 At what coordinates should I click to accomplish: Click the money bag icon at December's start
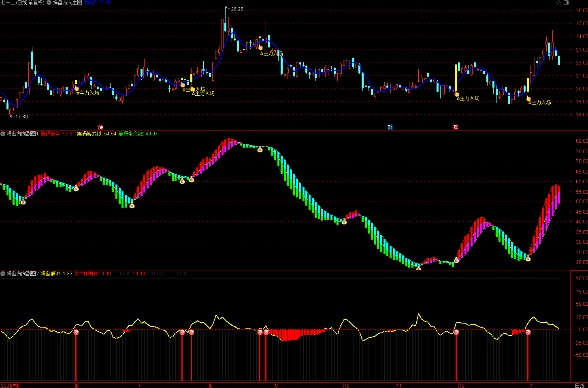[456, 260]
